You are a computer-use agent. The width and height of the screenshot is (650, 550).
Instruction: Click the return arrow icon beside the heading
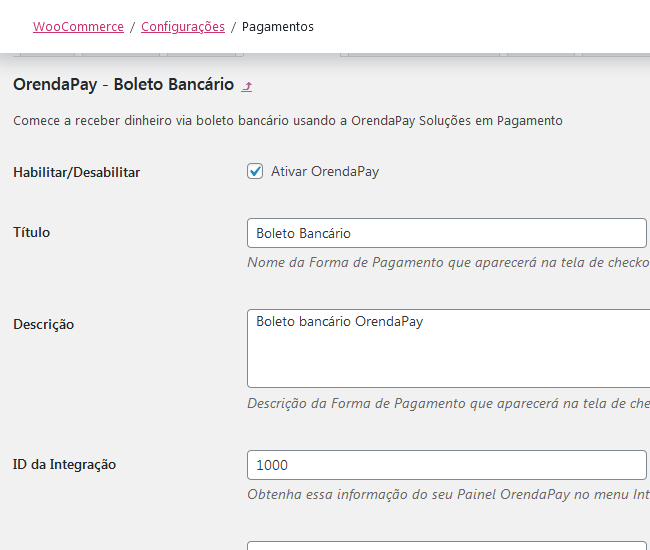(x=247, y=86)
